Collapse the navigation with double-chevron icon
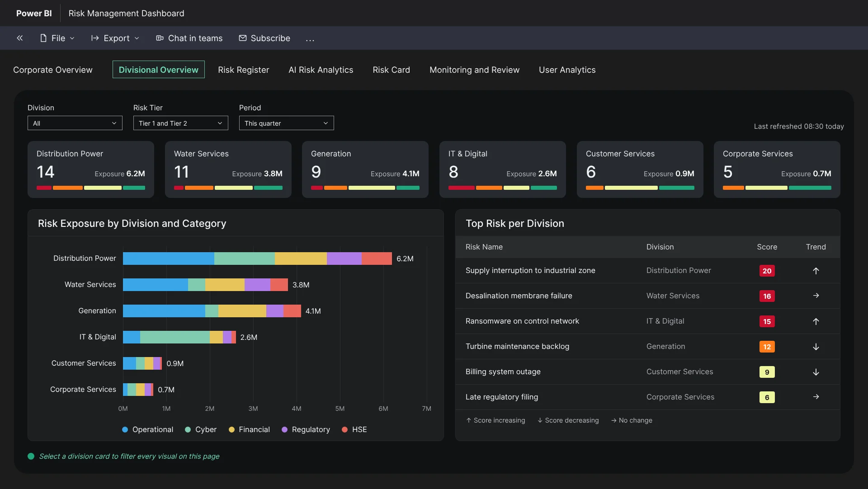This screenshot has height=489, width=868. (20, 38)
